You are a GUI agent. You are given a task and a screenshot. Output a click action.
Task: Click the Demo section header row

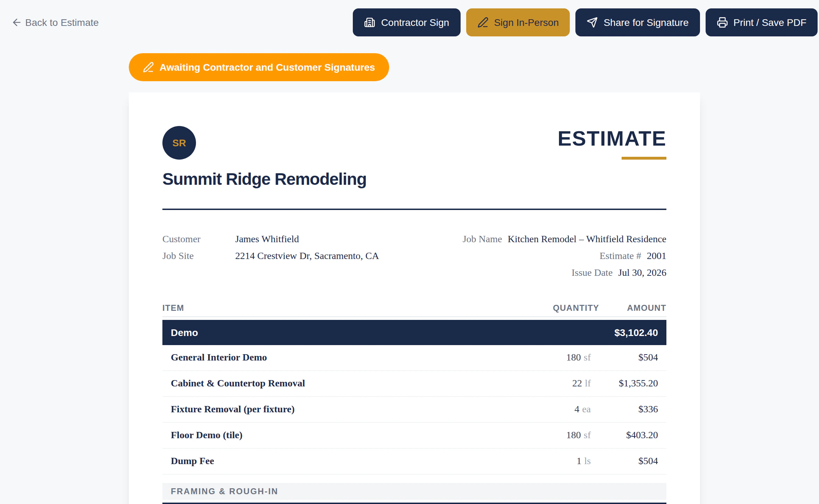[x=414, y=332]
